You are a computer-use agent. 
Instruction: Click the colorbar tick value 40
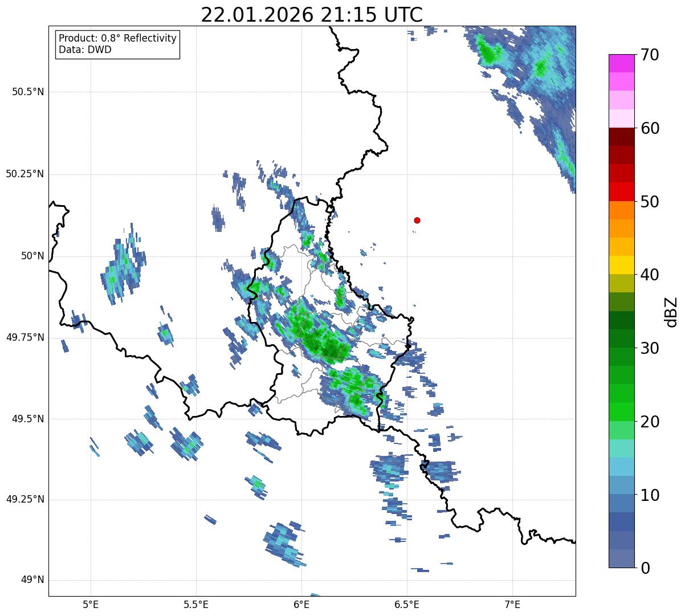650,275
